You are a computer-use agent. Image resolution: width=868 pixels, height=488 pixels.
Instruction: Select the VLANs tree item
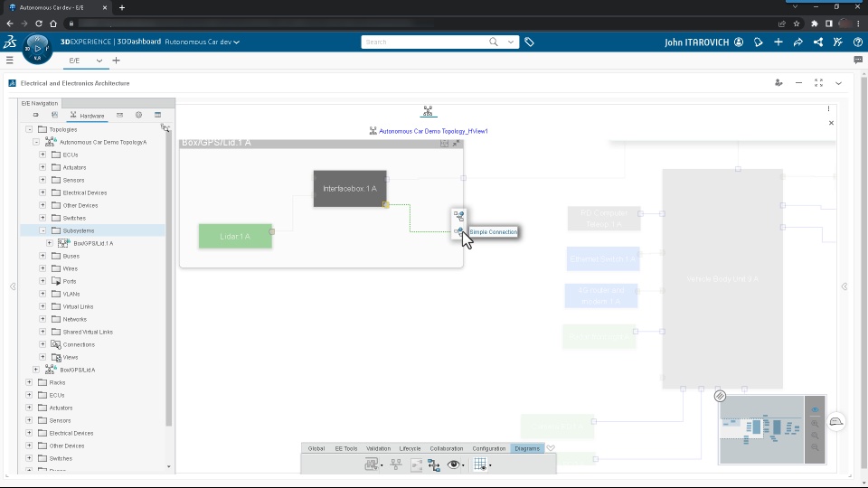[71, 294]
